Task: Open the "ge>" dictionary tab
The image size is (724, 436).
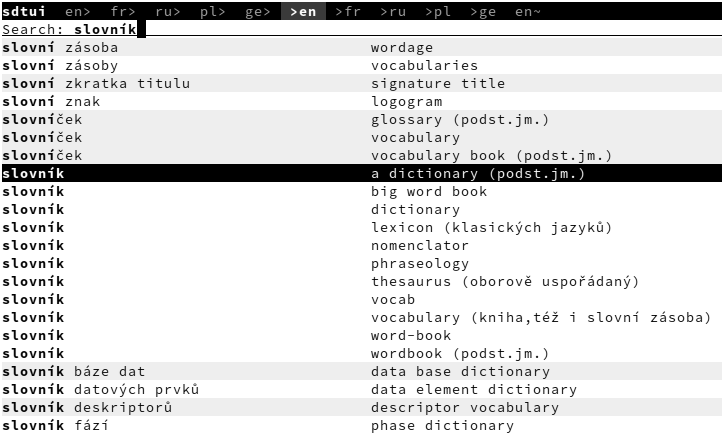Action: pyautogui.click(x=258, y=11)
